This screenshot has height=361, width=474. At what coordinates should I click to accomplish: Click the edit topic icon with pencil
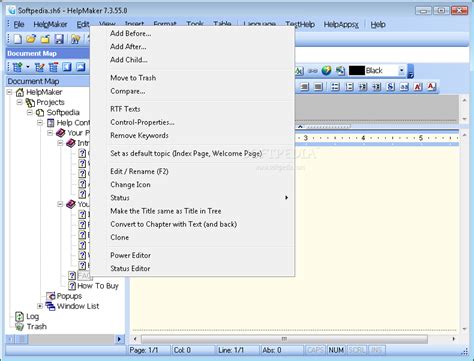coord(40,67)
